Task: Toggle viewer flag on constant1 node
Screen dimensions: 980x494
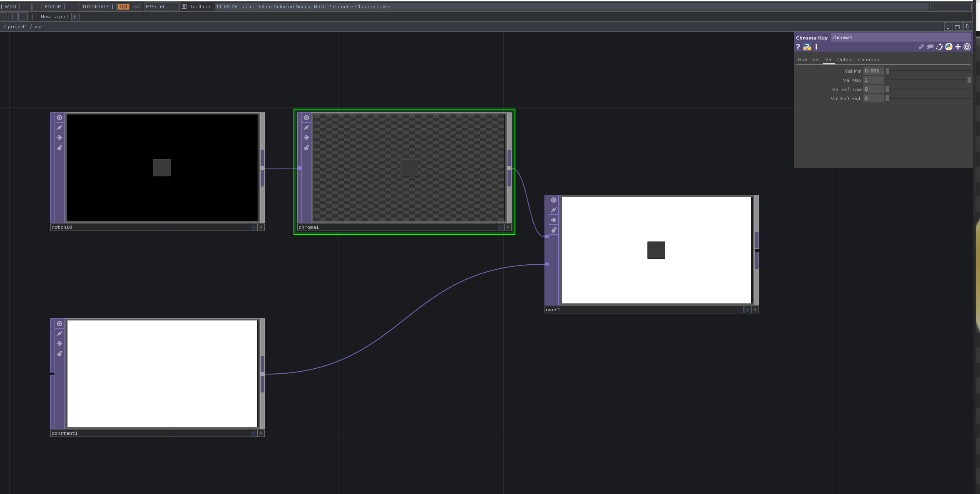Action: pos(60,324)
